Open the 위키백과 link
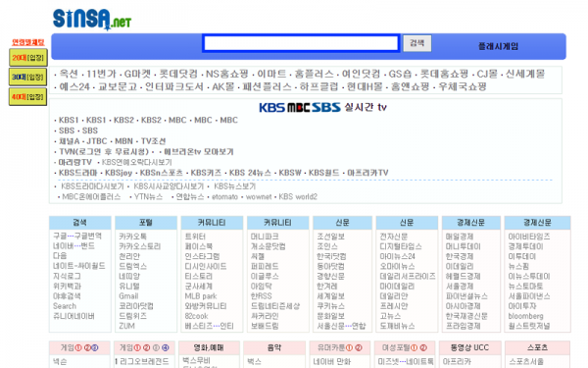The width and height of the screenshot is (588, 368). pos(67,286)
